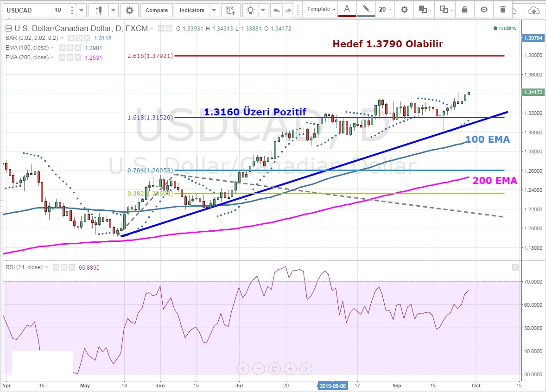Hide the SAR indicator using its eye icon
The height and width of the screenshot is (392, 546).
pyautogui.click(x=70, y=38)
